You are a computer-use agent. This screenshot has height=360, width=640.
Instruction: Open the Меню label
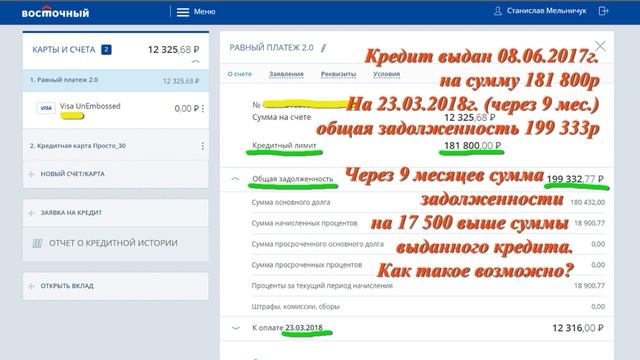204,12
